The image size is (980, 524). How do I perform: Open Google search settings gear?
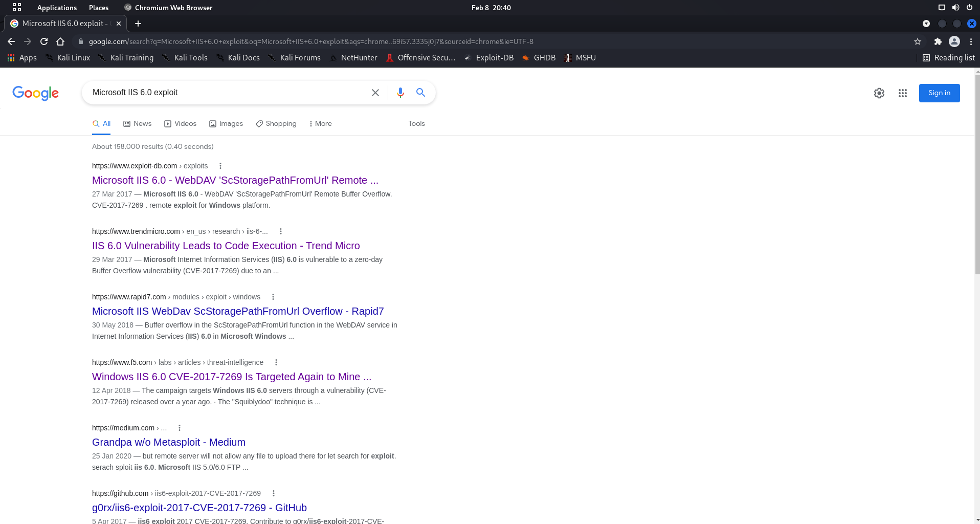pos(879,93)
